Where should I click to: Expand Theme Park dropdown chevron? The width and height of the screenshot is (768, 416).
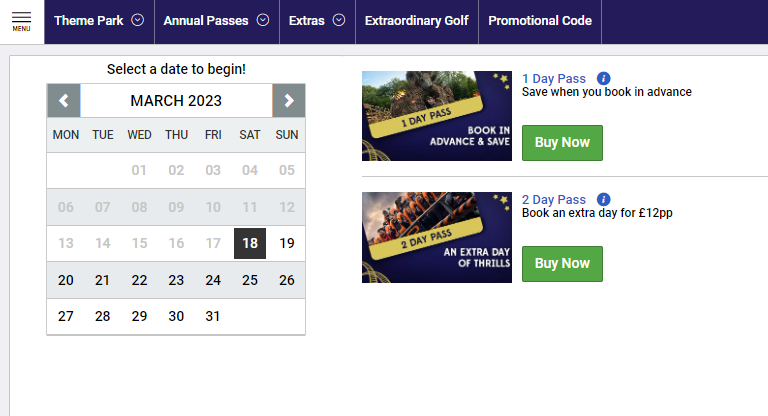click(138, 20)
